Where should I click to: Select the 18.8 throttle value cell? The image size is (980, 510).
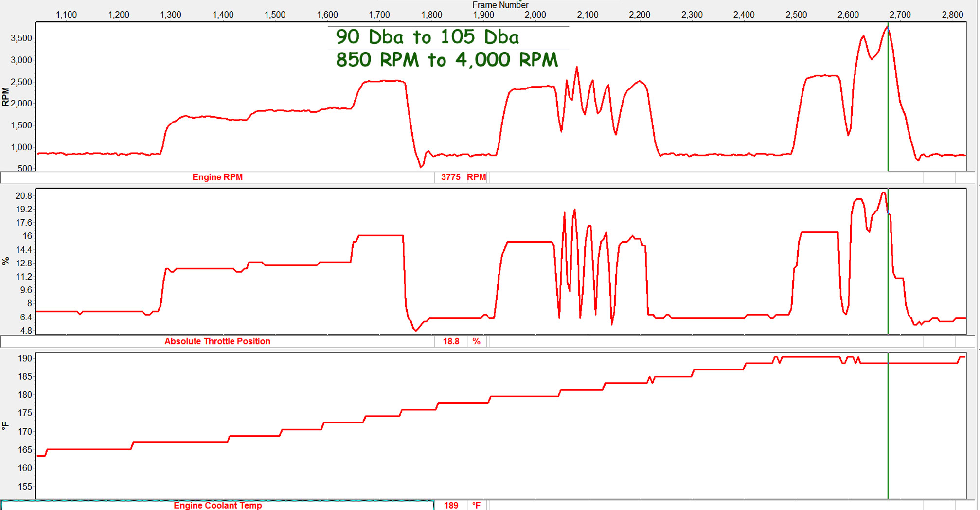(x=450, y=341)
